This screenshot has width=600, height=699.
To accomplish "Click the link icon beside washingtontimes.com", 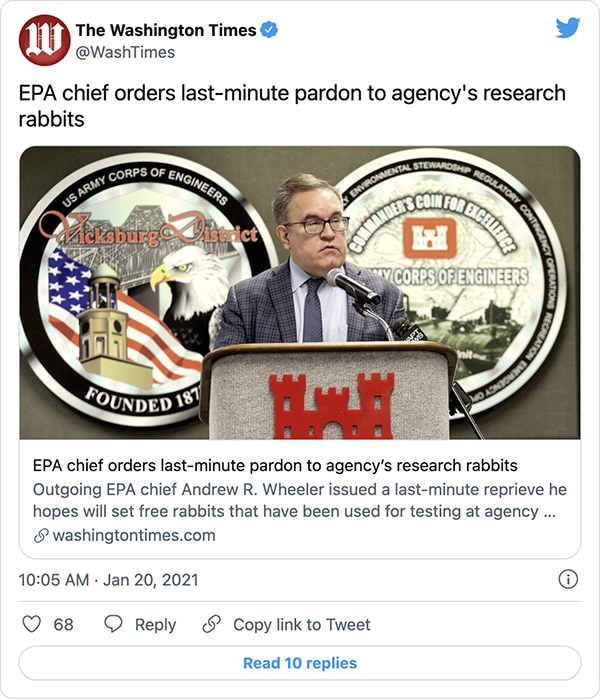I will click(x=41, y=535).
